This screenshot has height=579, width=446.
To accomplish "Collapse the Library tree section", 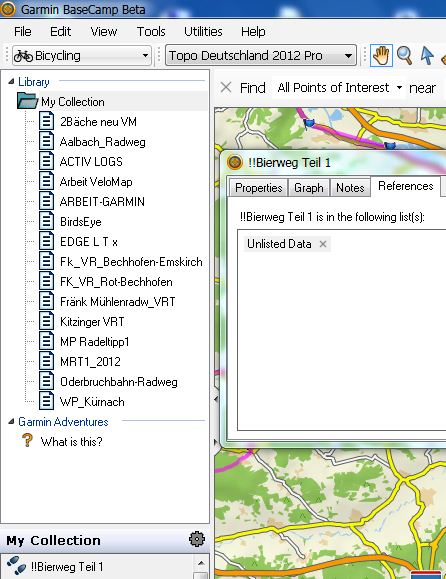I will 11,81.
